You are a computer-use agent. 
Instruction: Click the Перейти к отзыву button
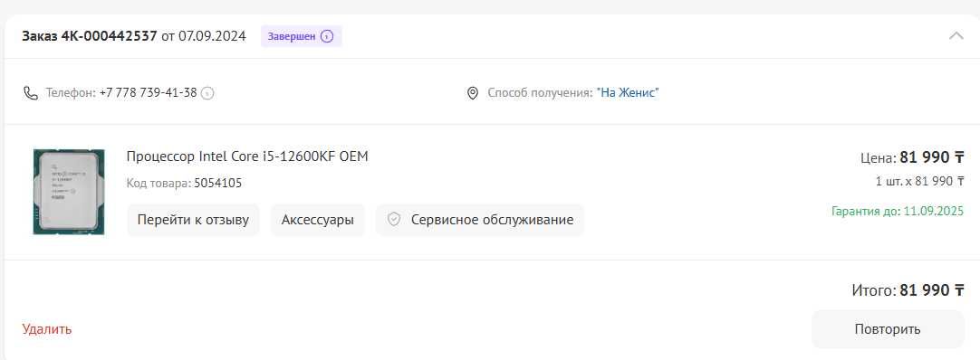click(193, 220)
